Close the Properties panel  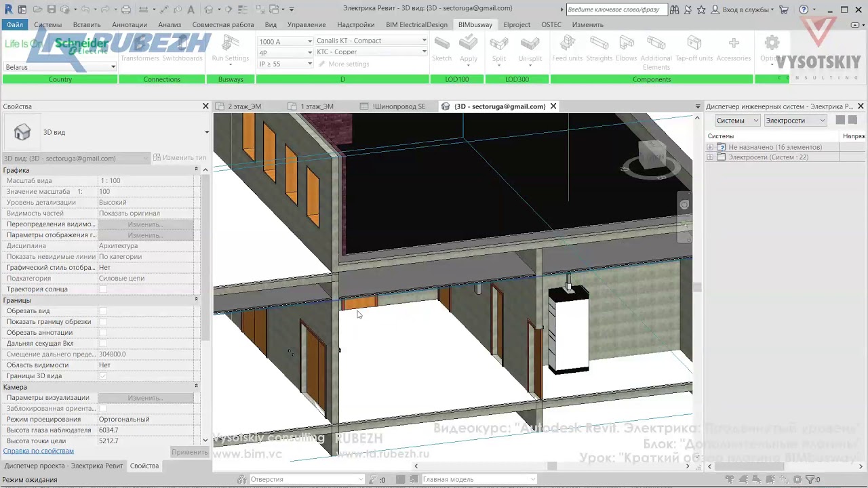pos(205,106)
